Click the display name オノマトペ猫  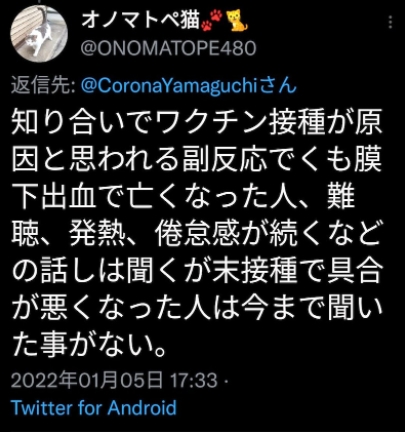[x=140, y=20]
